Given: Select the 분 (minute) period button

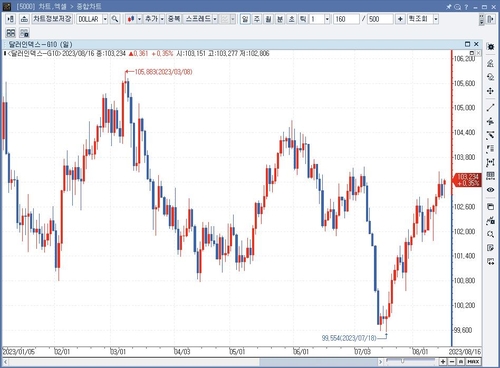Looking at the screenshot, I should point(280,19).
